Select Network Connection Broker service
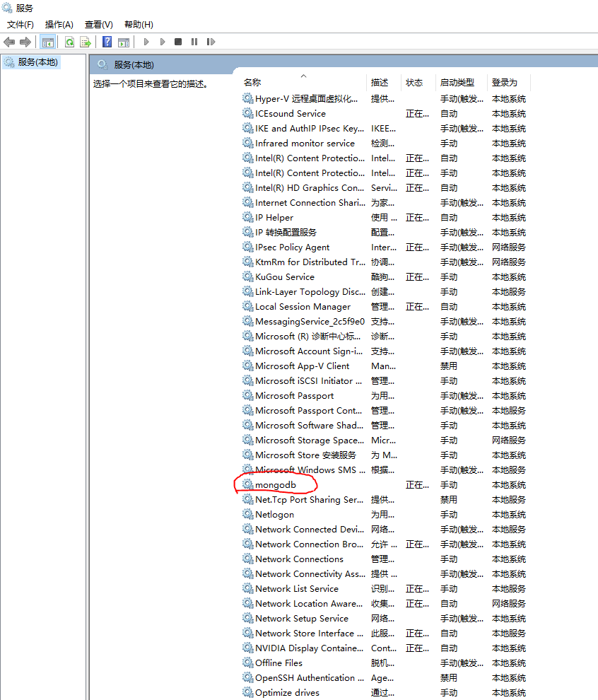The width and height of the screenshot is (598, 700). [x=384, y=544]
